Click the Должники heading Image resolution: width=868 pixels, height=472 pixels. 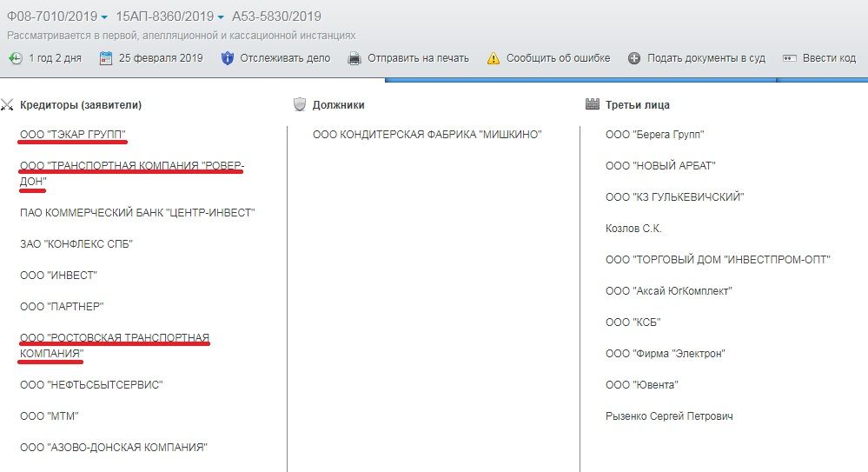[x=338, y=104]
